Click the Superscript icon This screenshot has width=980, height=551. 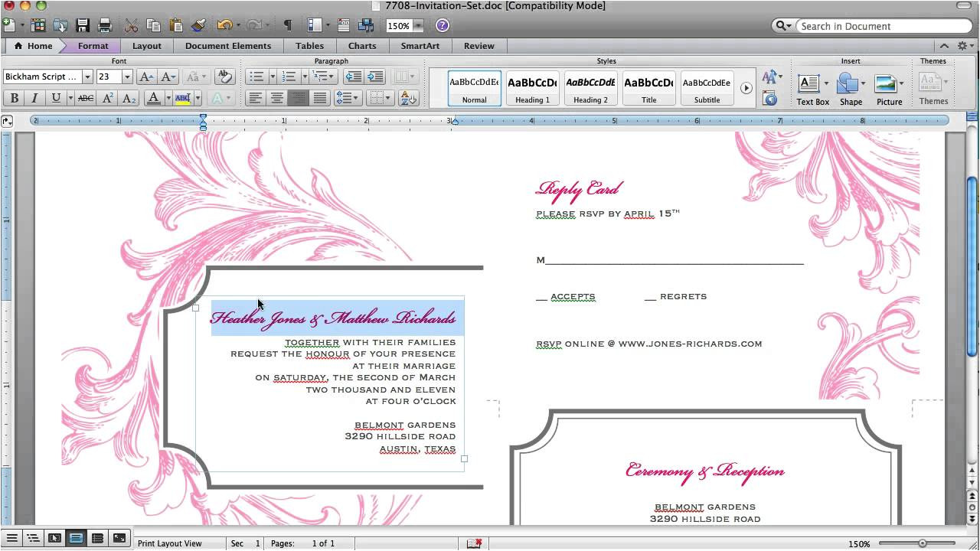[x=108, y=98]
